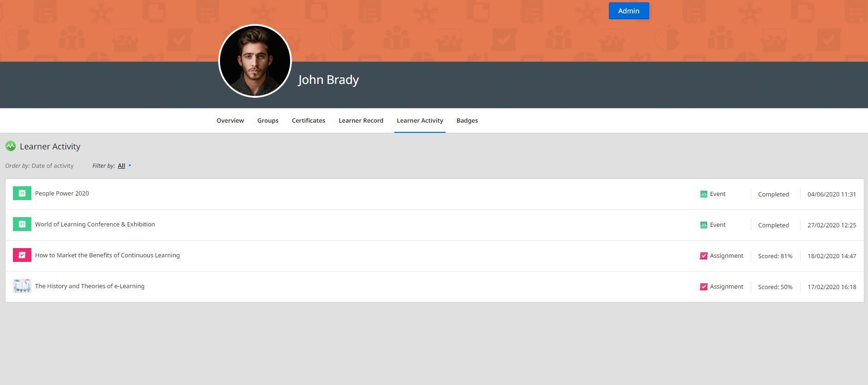Open the People Power 2020 activity

tap(62, 193)
